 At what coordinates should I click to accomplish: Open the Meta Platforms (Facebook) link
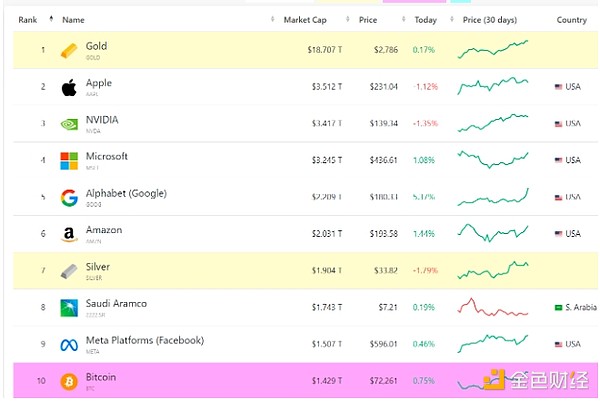click(144, 340)
